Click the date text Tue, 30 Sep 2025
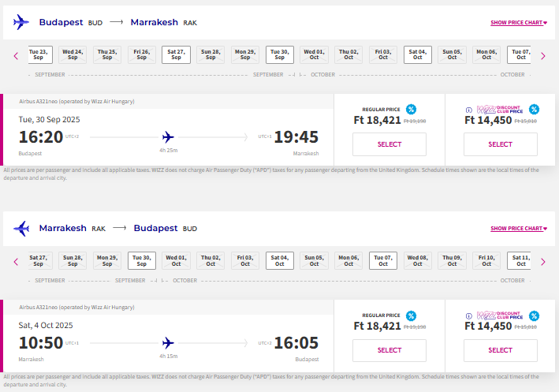 point(49,119)
